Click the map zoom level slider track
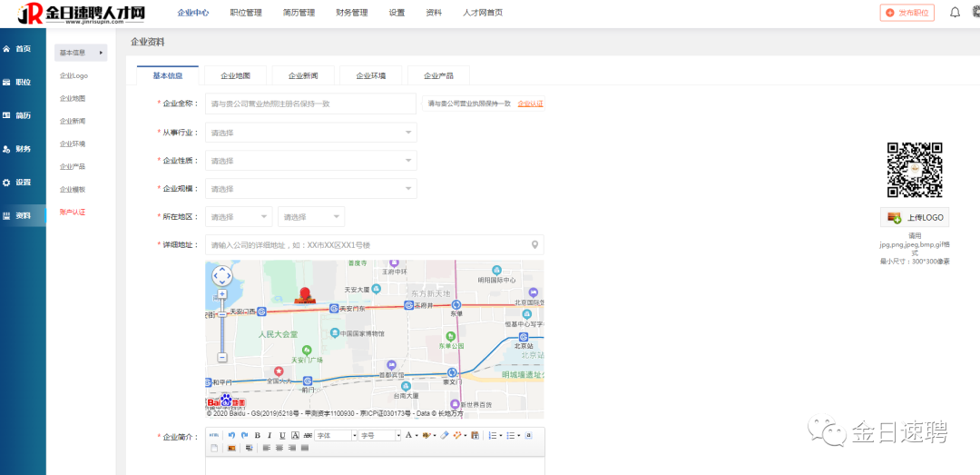This screenshot has height=475, width=980. point(222,325)
